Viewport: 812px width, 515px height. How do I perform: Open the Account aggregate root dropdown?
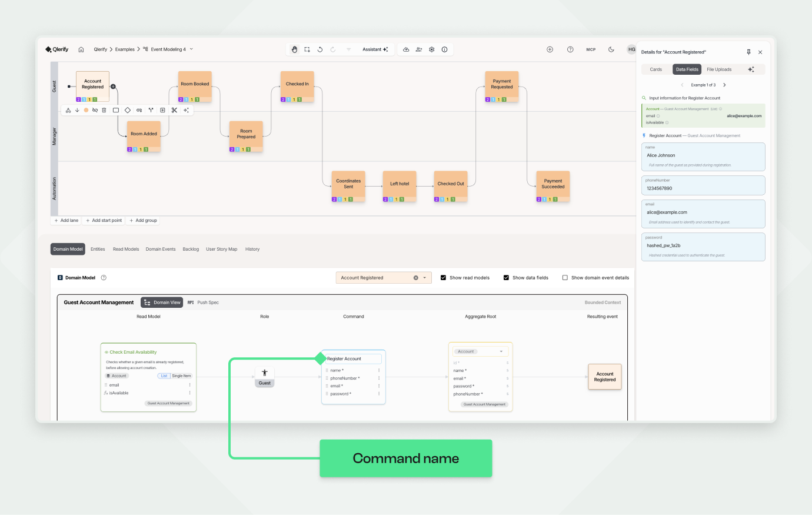(481, 351)
